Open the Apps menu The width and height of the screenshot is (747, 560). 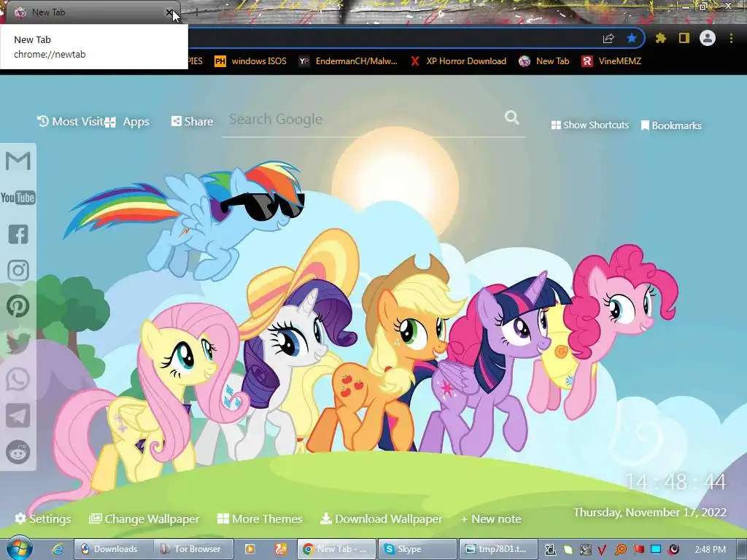(x=128, y=122)
